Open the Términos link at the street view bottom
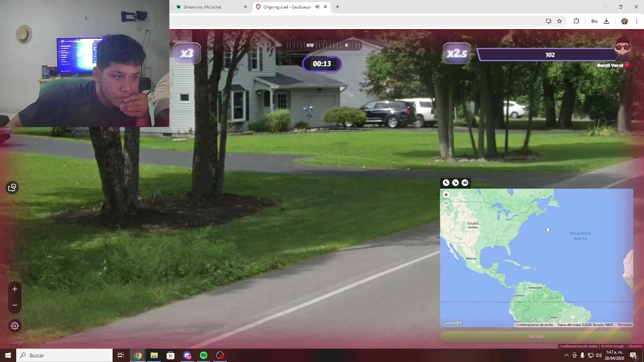This screenshot has height=362, width=644. (634, 346)
